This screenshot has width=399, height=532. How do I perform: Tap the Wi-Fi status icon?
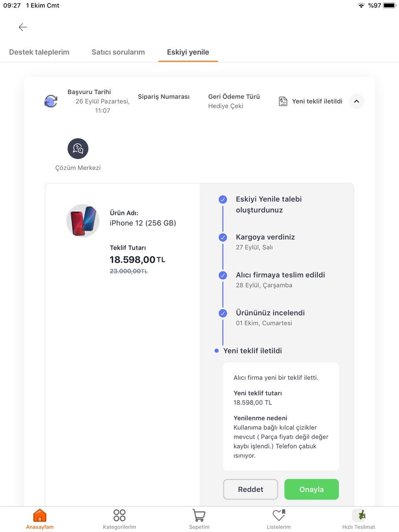[x=361, y=5]
